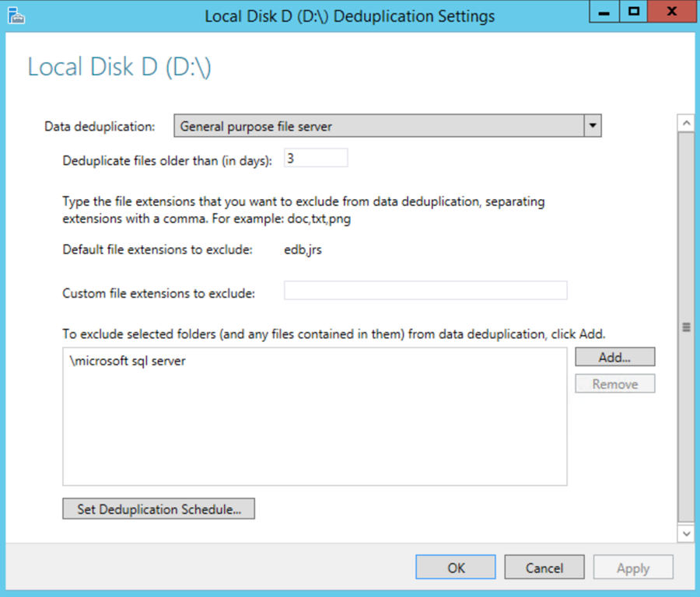700x597 pixels.
Task: Open Set Deduplication Schedule...
Action: pyautogui.click(x=159, y=509)
